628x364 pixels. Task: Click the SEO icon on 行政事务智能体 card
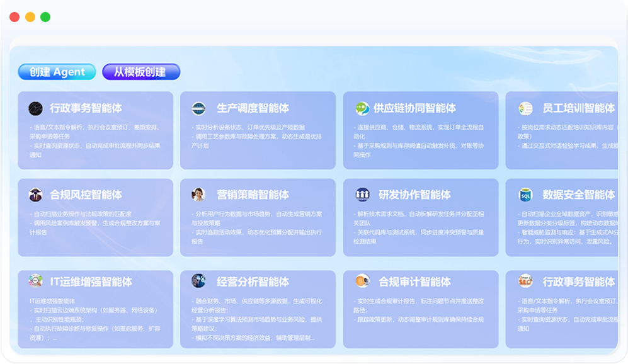[525, 281]
